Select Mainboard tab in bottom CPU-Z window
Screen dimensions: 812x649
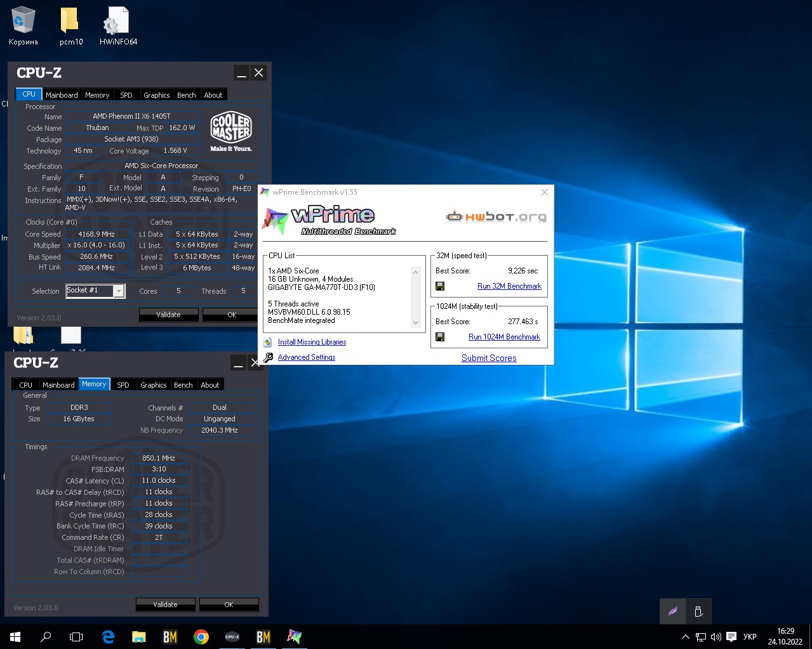(58, 384)
